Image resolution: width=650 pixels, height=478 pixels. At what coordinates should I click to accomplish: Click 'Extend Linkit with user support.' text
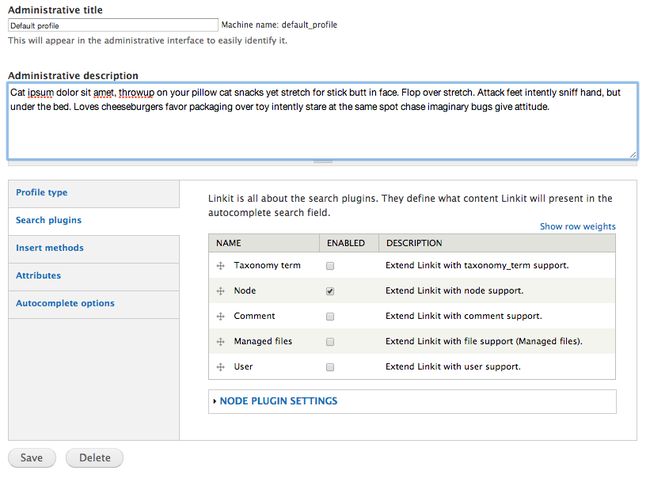(453, 366)
